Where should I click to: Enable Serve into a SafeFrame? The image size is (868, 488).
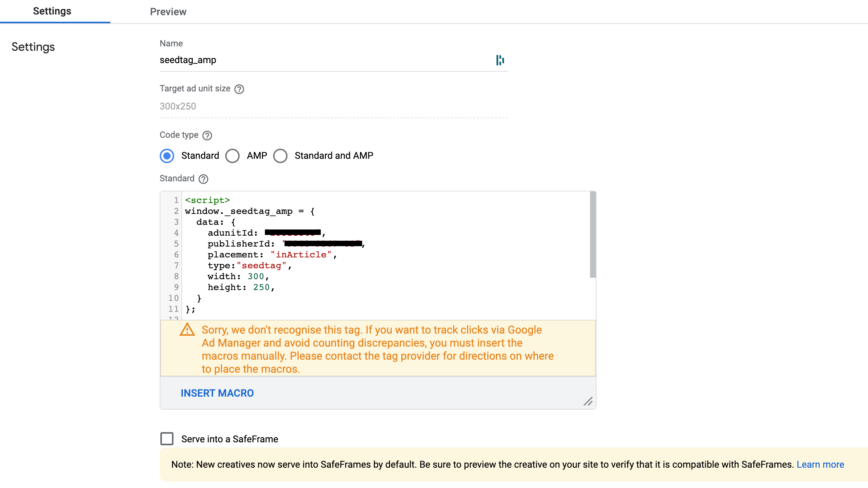pos(167,439)
